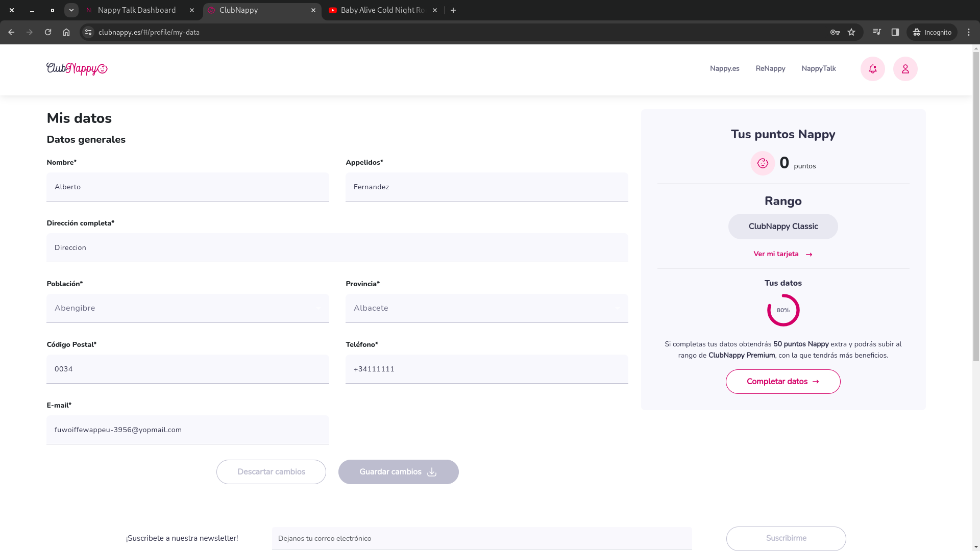Image resolution: width=980 pixels, height=551 pixels.
Task: Open the ReNappy menu link
Action: pyautogui.click(x=770, y=69)
